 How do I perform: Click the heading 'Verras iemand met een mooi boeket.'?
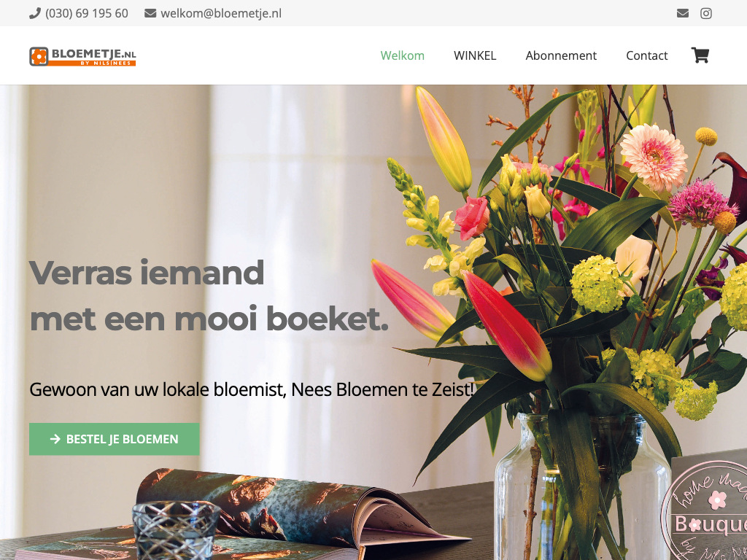(209, 295)
